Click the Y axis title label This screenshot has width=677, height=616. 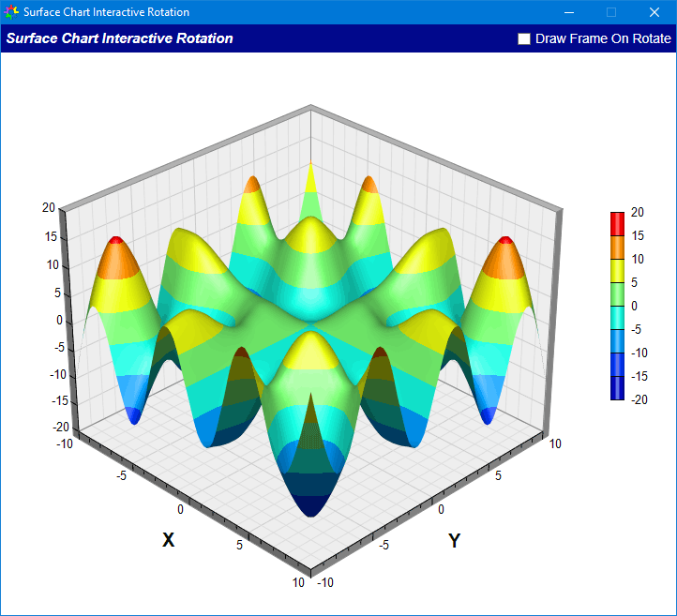[454, 540]
